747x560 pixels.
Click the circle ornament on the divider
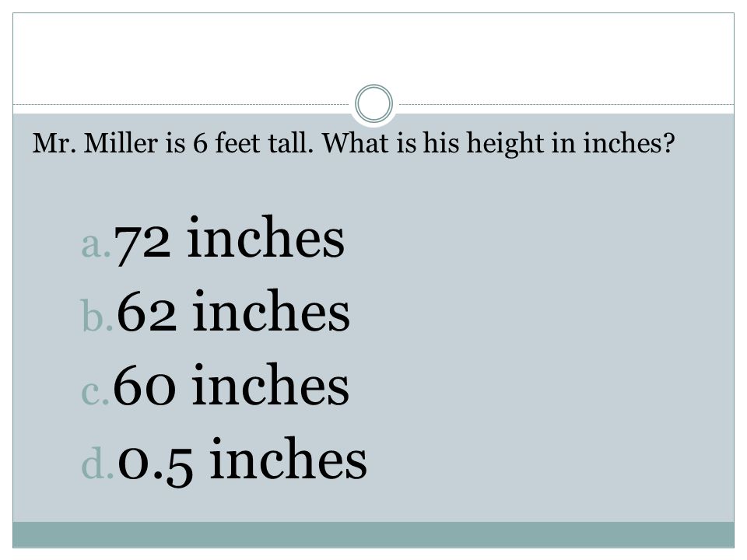(x=374, y=103)
